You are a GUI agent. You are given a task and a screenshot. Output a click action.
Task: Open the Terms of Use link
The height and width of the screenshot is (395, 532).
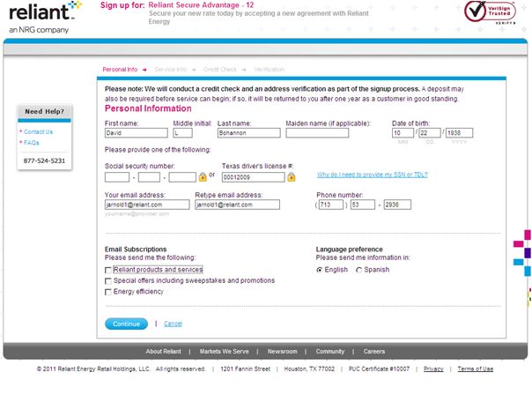[x=476, y=369]
